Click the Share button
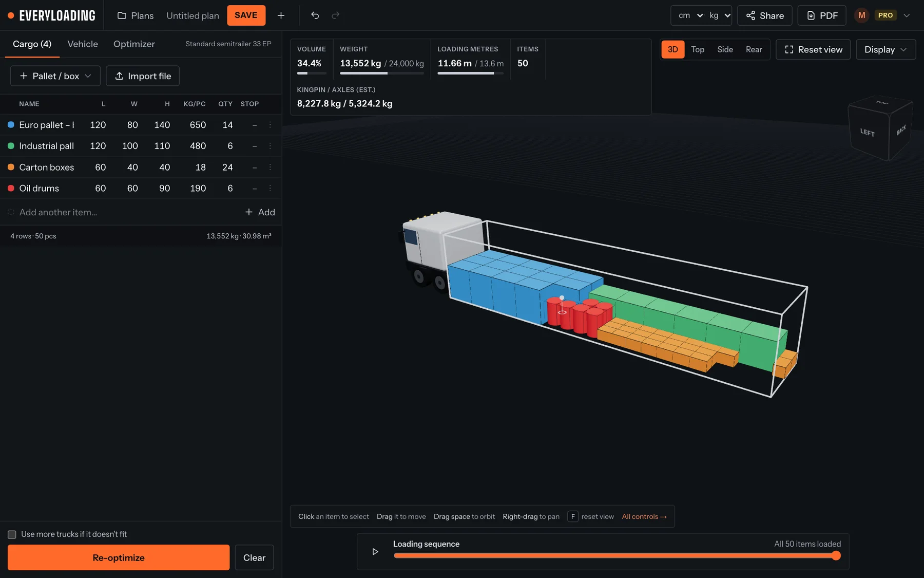This screenshot has height=578, width=924. (765, 15)
